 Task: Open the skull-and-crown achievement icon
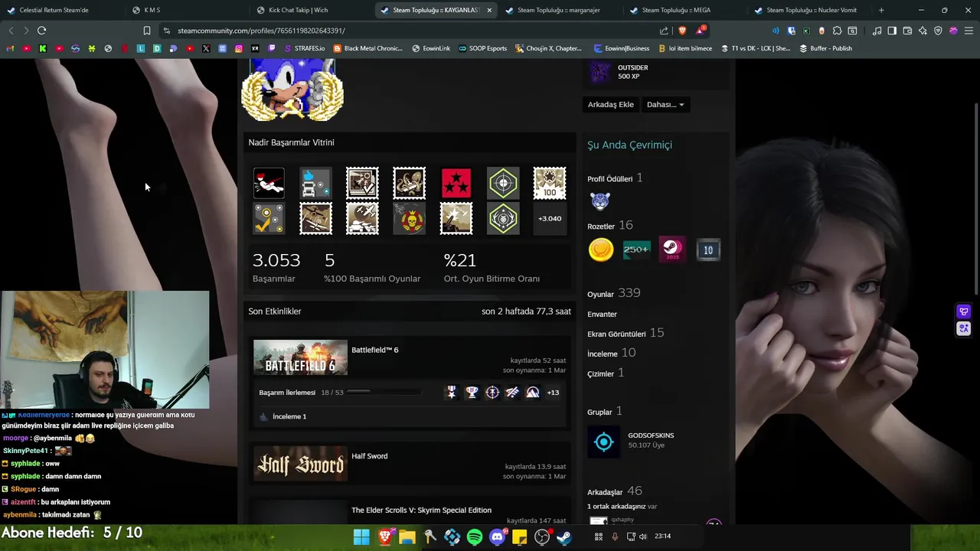coord(410,219)
